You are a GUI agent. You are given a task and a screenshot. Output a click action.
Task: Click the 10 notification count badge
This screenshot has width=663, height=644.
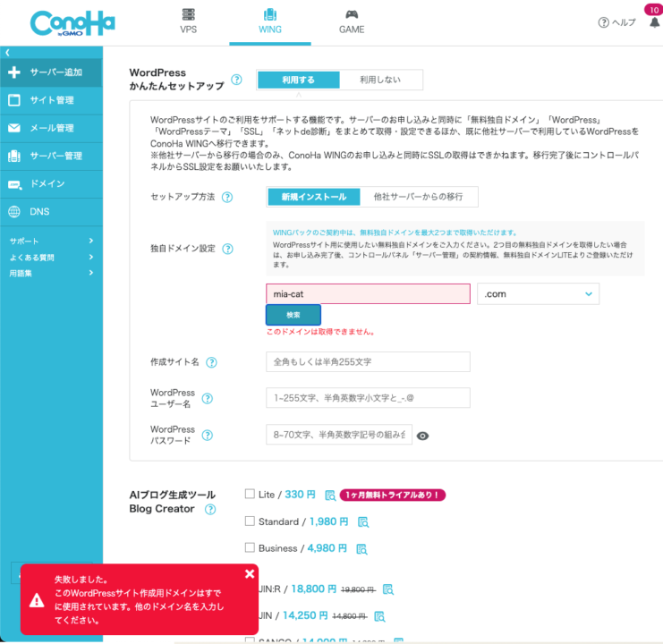tap(654, 10)
